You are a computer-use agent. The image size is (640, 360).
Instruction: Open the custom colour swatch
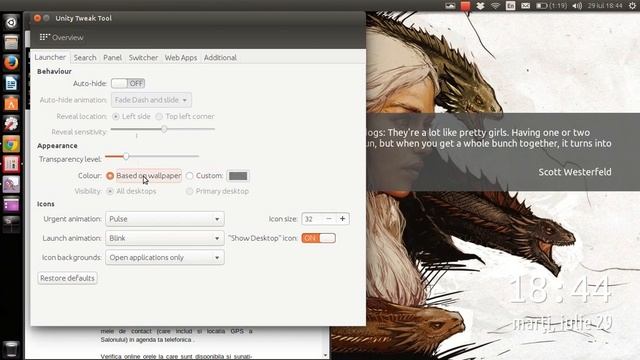click(238, 176)
